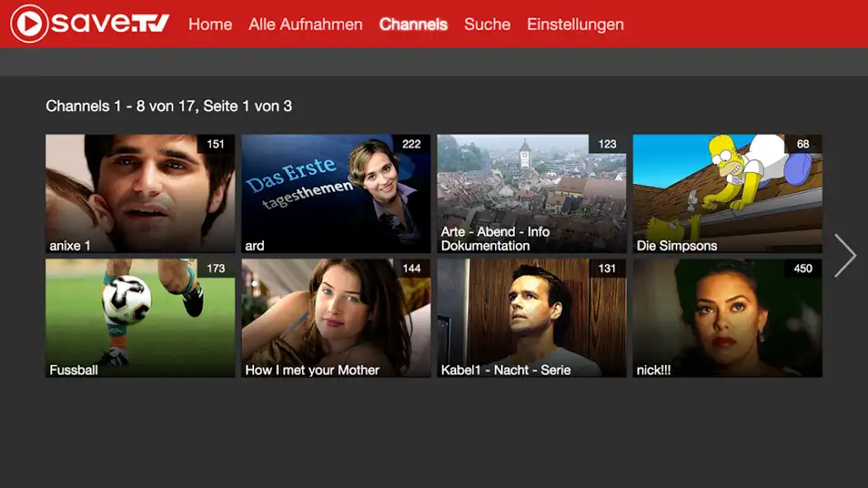Select the anixe 1 channel thumbnail
The width and height of the screenshot is (868, 488).
click(139, 192)
